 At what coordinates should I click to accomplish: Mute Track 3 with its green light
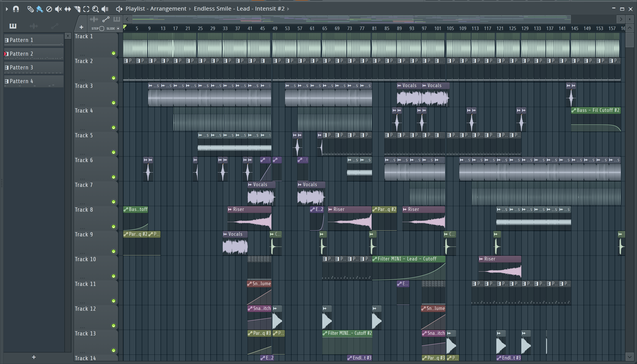tap(113, 103)
